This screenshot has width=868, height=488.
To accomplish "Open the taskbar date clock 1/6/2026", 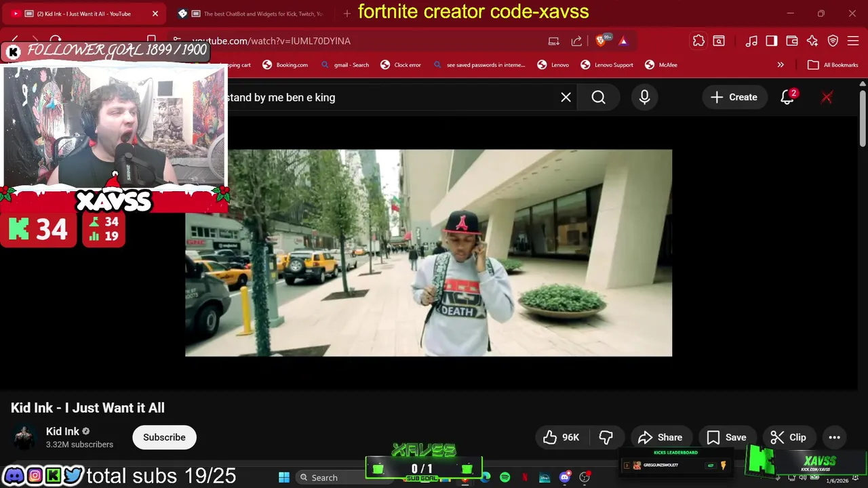I will 837,481.
